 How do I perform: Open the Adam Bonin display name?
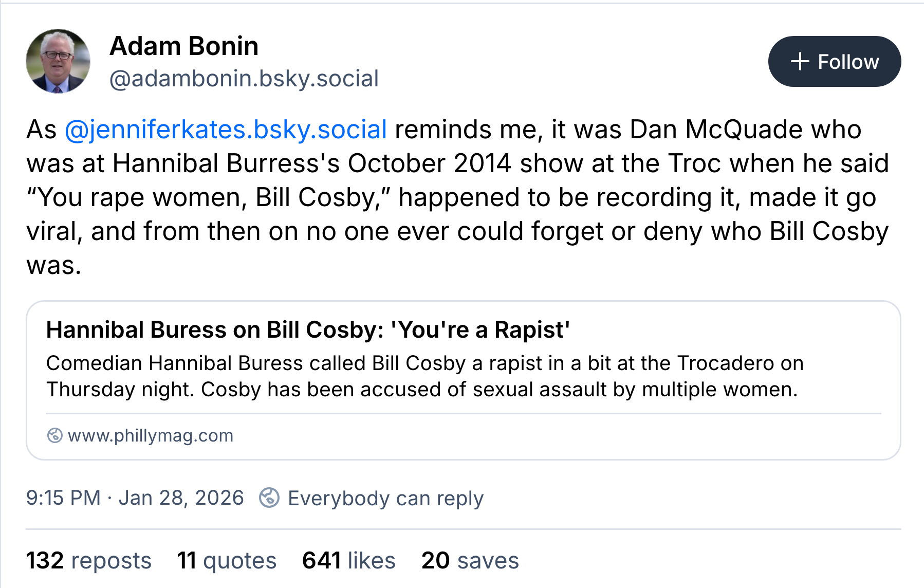[184, 46]
